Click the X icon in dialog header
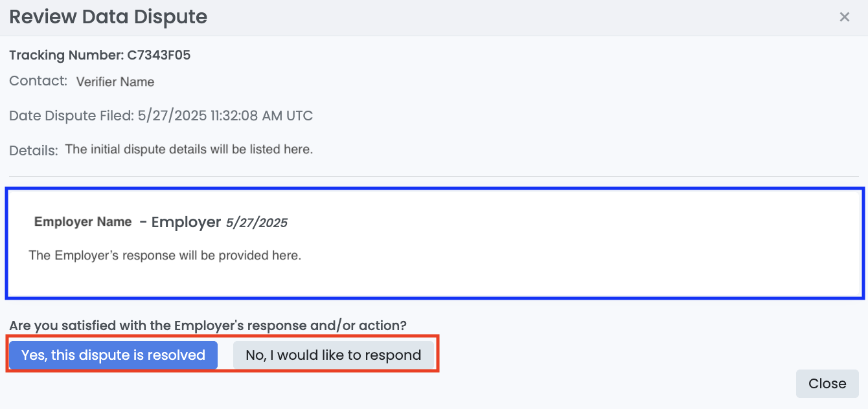868x409 pixels. 844,17
